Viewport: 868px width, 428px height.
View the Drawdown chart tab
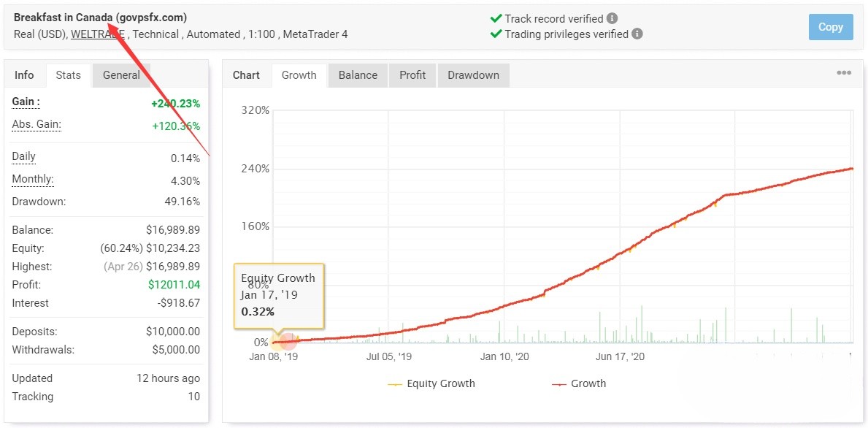473,75
